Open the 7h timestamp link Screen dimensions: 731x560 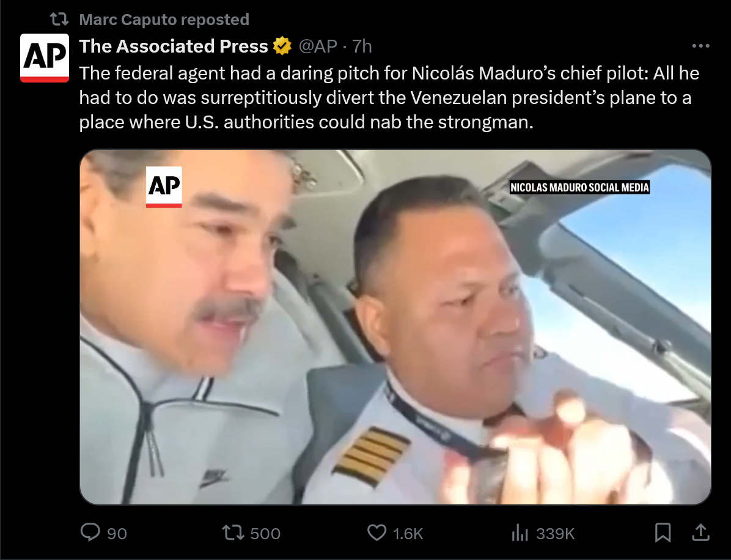(x=362, y=46)
